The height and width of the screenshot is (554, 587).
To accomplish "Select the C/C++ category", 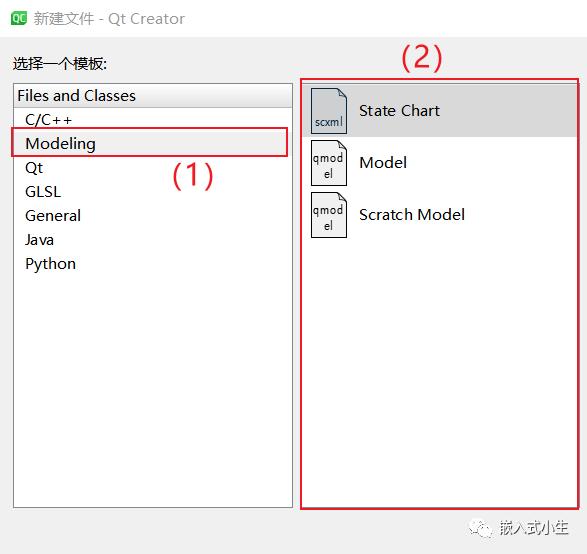I will coord(152,119).
